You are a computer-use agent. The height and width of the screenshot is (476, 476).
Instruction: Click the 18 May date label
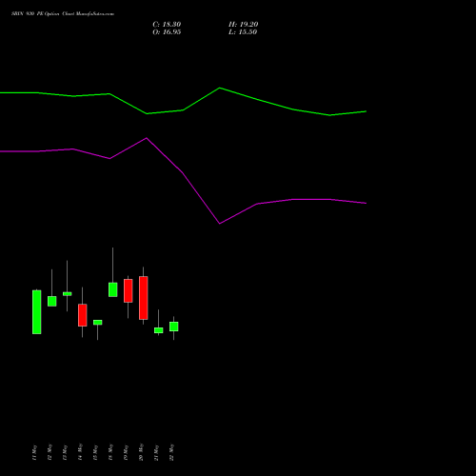(110, 452)
